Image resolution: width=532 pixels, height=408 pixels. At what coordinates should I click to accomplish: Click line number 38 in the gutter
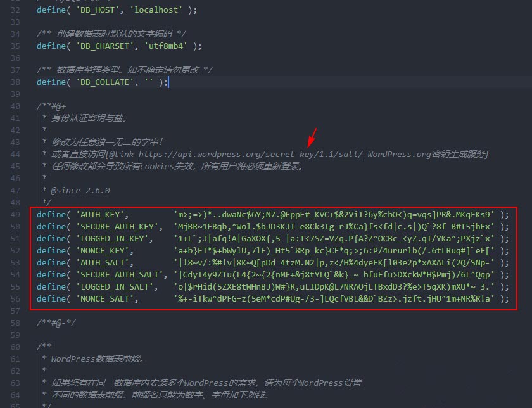pyautogui.click(x=16, y=82)
